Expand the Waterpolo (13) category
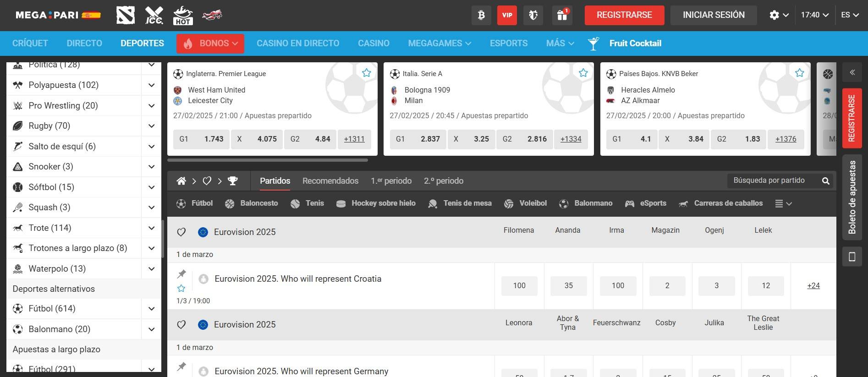 pos(151,269)
